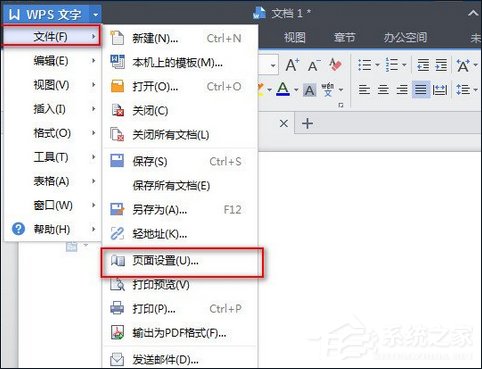
Task: Collapse the ribbon with top-right chevron
Action: [x=473, y=14]
